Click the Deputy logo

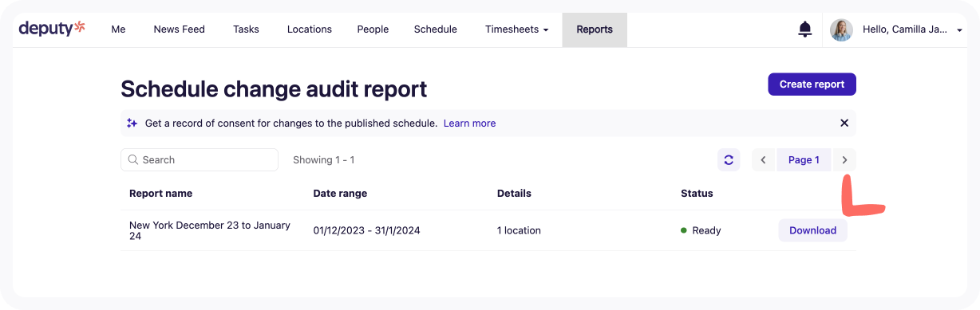[52, 29]
